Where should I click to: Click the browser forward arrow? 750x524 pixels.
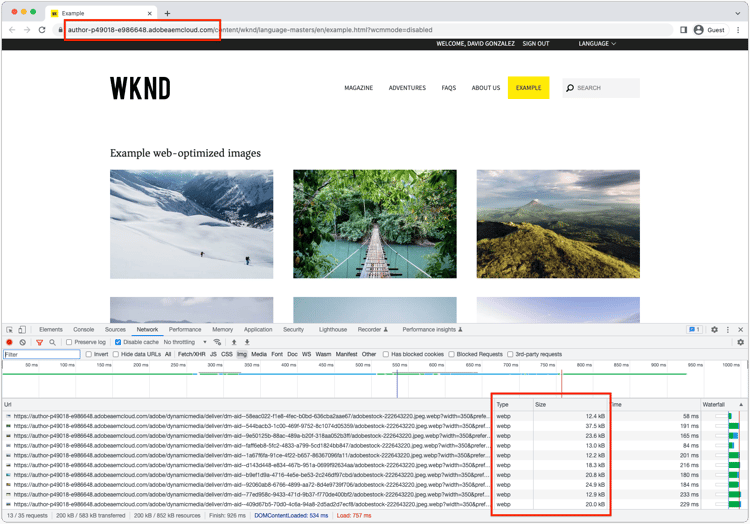pos(27,30)
